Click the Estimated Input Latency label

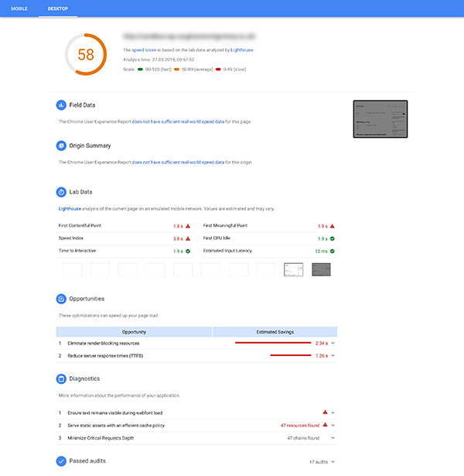click(x=227, y=251)
